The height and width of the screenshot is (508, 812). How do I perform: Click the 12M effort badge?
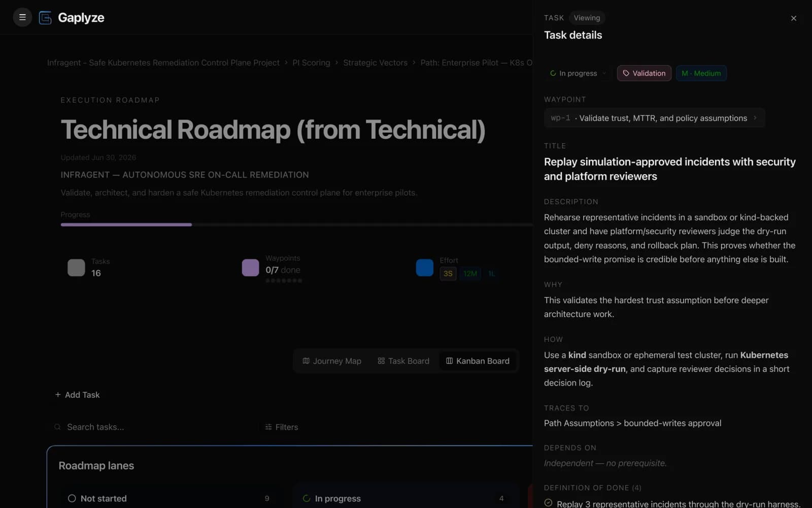tap(470, 274)
